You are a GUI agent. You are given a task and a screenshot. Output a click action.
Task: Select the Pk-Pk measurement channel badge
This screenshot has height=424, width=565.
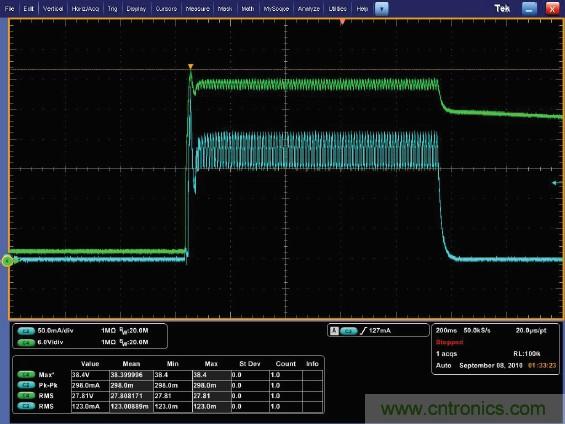point(26,385)
